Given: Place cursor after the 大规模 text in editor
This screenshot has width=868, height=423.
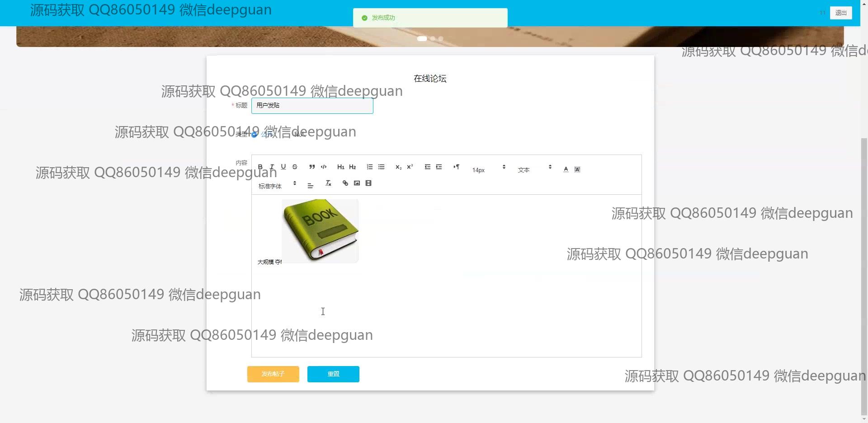Looking at the screenshot, I should (x=274, y=262).
